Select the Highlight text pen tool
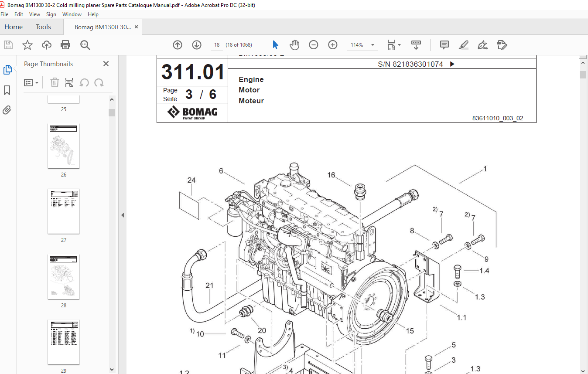Screen dimensions: 588x374 (x=464, y=45)
